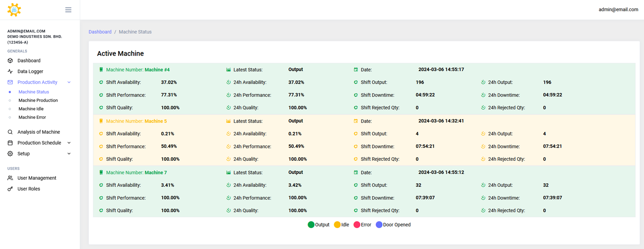Collapse the Production Activity chevron
Viewport: 644px width, 249px height.
[x=69, y=82]
